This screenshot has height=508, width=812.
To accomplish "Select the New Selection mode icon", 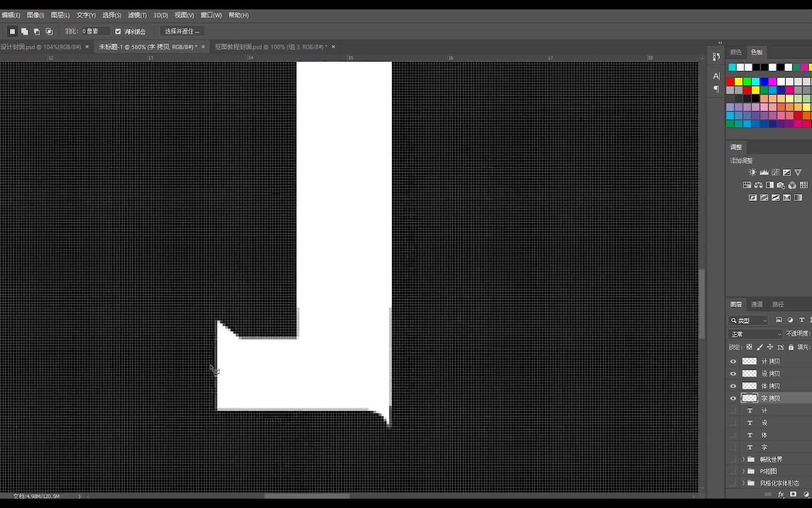I will coord(13,32).
